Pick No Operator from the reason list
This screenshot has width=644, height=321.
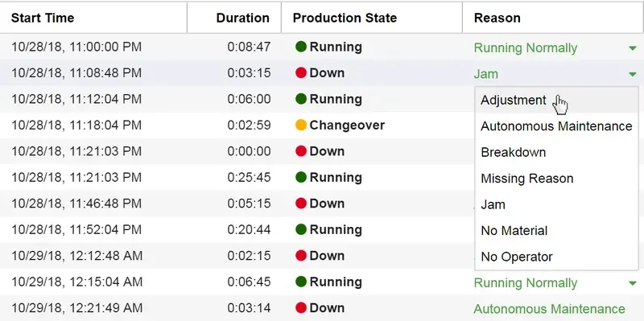[x=556, y=257]
